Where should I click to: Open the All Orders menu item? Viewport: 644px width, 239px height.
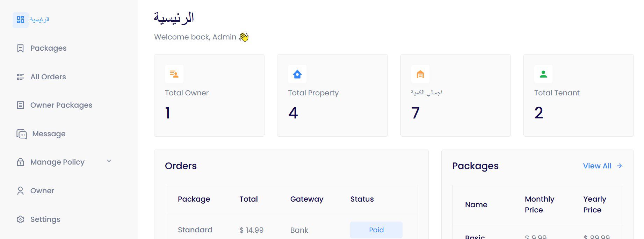pos(48,77)
